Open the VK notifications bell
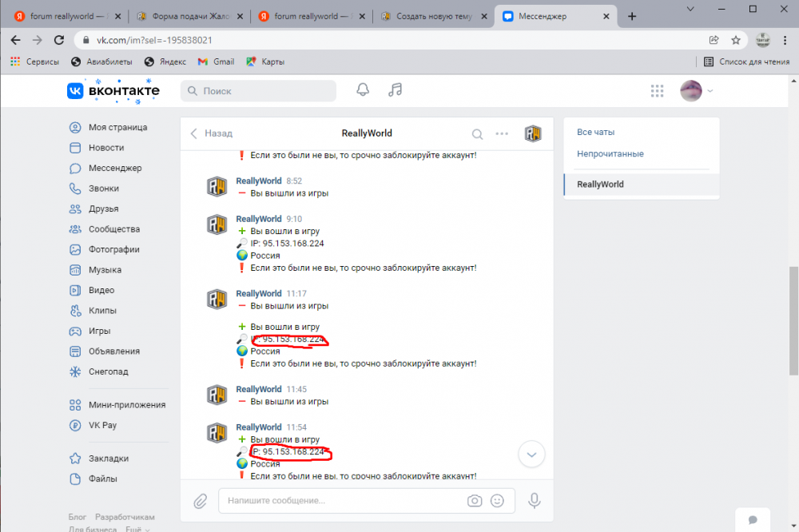 click(362, 90)
